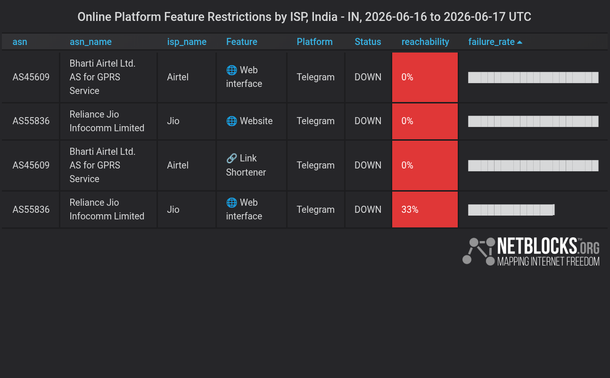The height and width of the screenshot is (378, 610).
Task: Click DOWN status in the Link Shortener row
Action: pos(368,166)
